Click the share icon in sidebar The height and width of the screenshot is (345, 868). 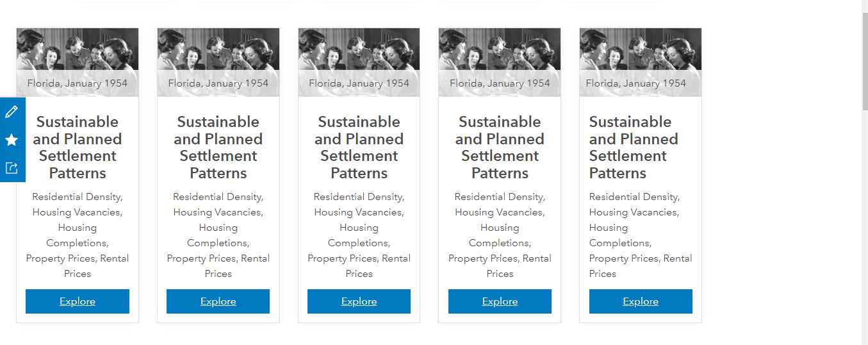pyautogui.click(x=12, y=168)
